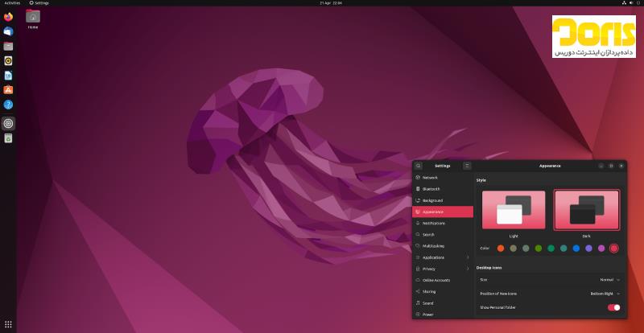
Task: Pick the purple accent color
Action: [588, 249]
